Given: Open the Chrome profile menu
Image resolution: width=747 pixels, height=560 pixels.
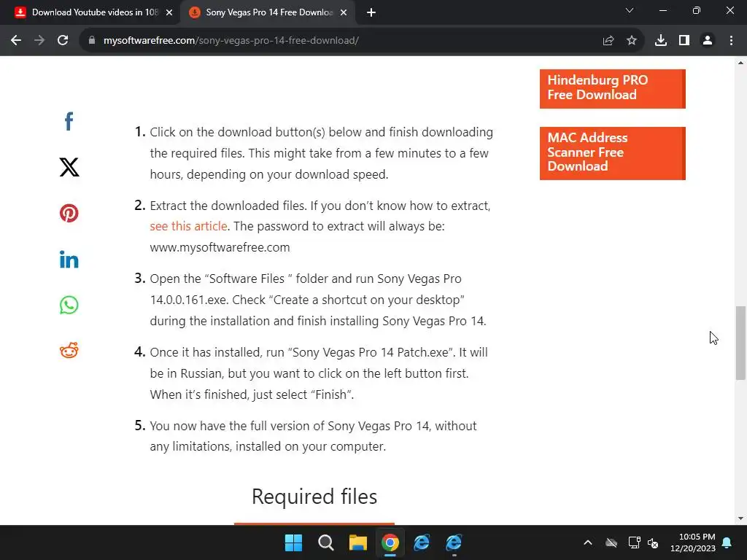Looking at the screenshot, I should pyautogui.click(x=708, y=41).
